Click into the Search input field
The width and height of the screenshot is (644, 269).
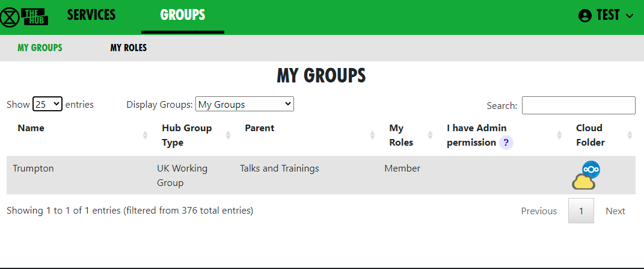tap(578, 105)
